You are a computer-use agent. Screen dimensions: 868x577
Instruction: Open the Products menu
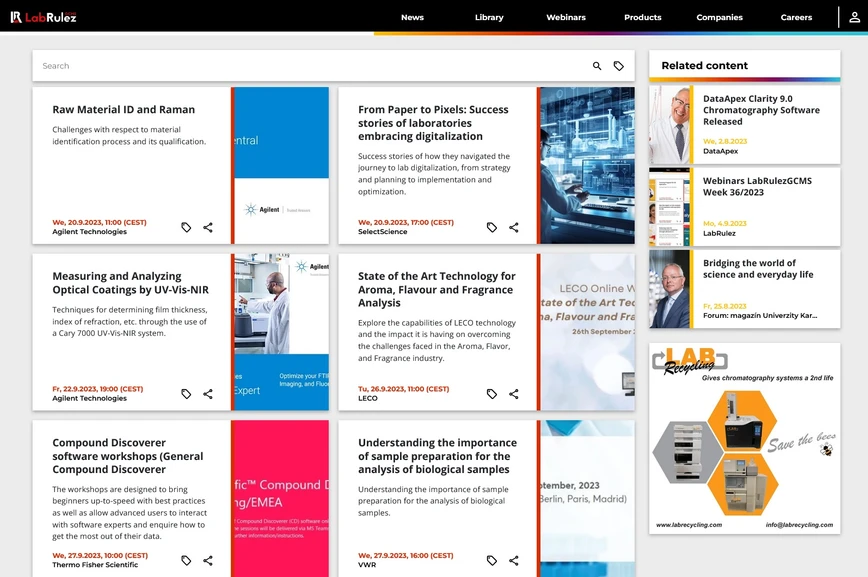(x=643, y=17)
